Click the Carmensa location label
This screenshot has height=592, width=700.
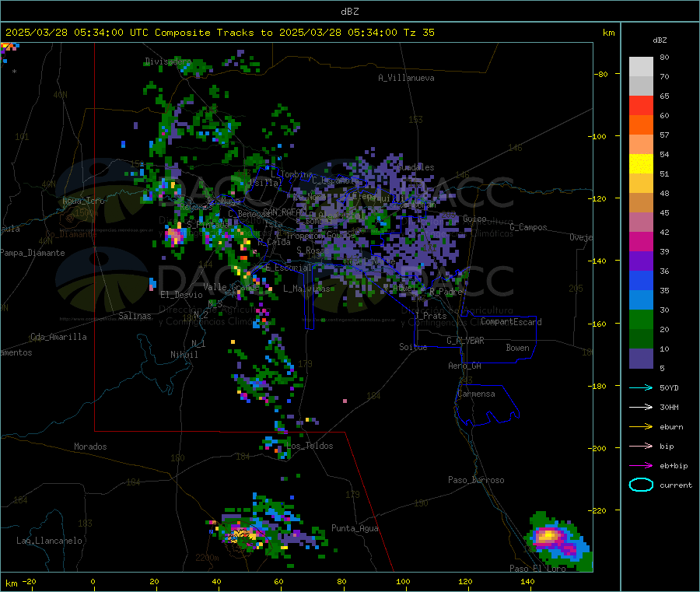476,394
